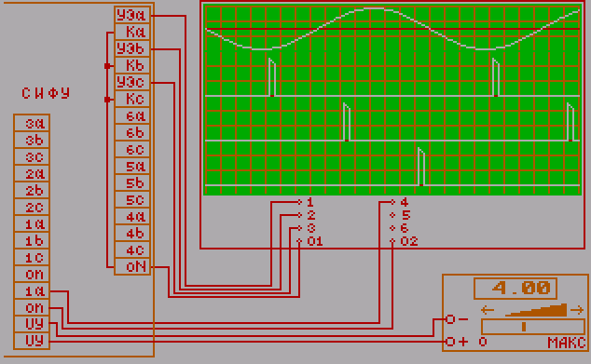Click oscilloscope common 01 socket
This screenshot has height=364, width=591.
click(299, 240)
